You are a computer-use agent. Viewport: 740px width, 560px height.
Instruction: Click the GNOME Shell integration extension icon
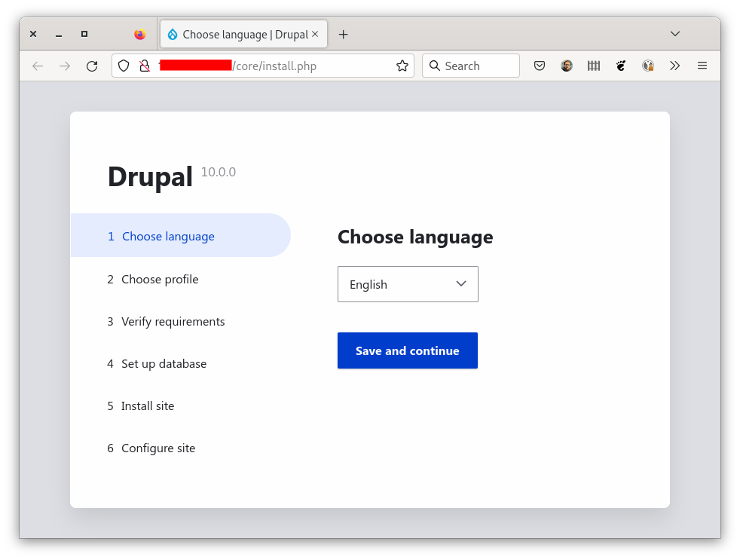621,66
